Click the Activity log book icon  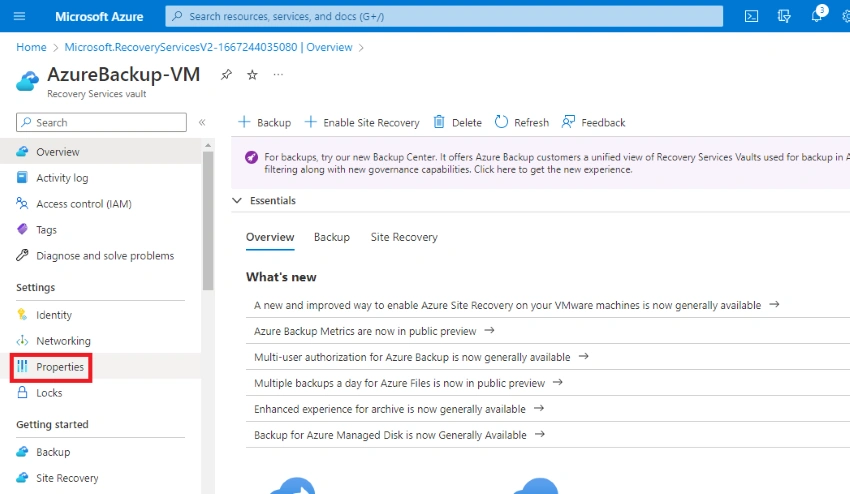click(x=22, y=177)
